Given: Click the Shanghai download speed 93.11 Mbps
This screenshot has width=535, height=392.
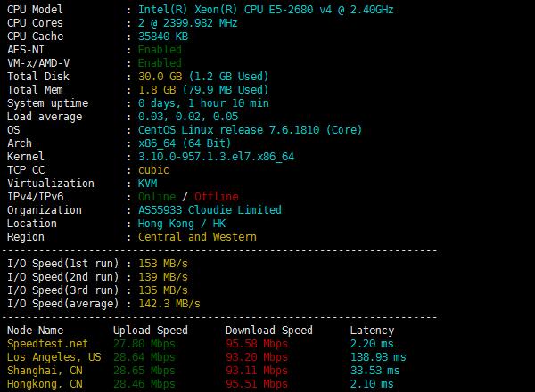Looking at the screenshot, I should [257, 371].
